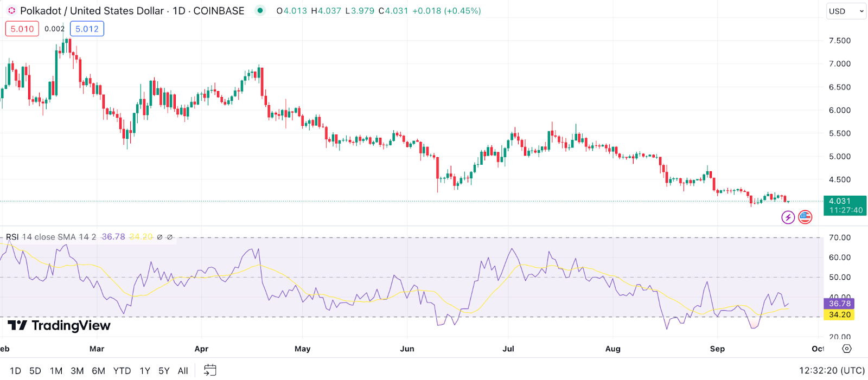Screen dimensions: 868x380
Task: Click the TradingView logo
Action: [59, 325]
